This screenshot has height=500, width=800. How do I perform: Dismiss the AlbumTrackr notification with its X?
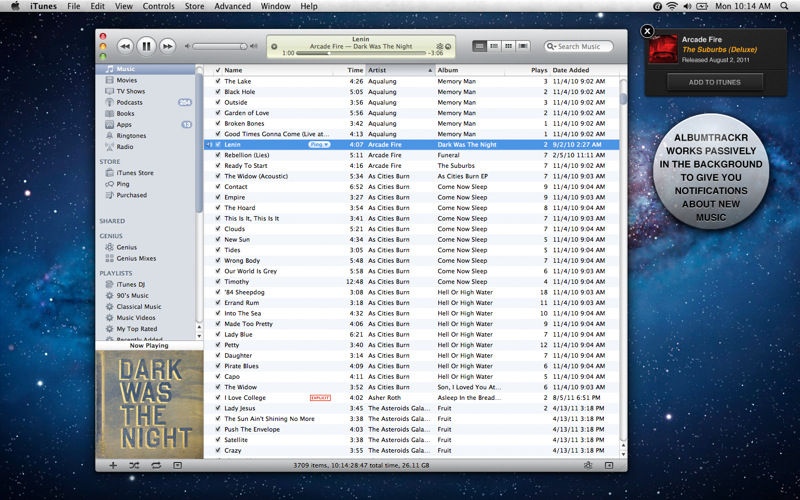coord(647,31)
